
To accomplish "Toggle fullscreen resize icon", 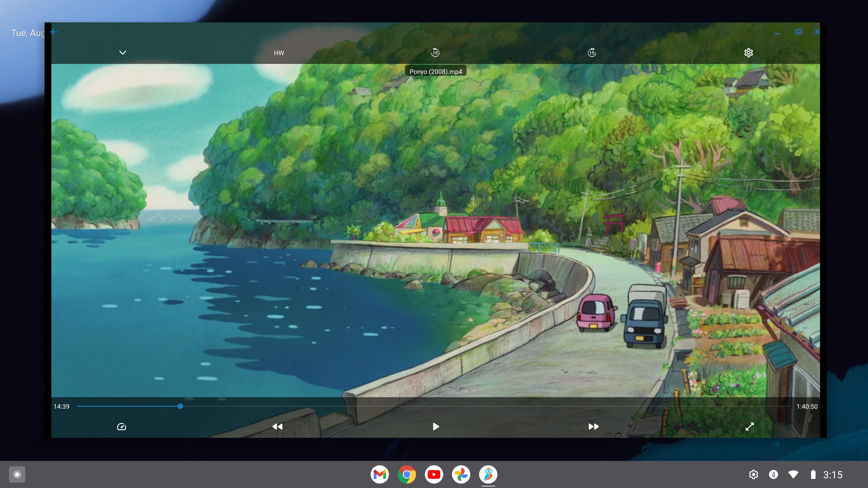I will [x=749, y=427].
